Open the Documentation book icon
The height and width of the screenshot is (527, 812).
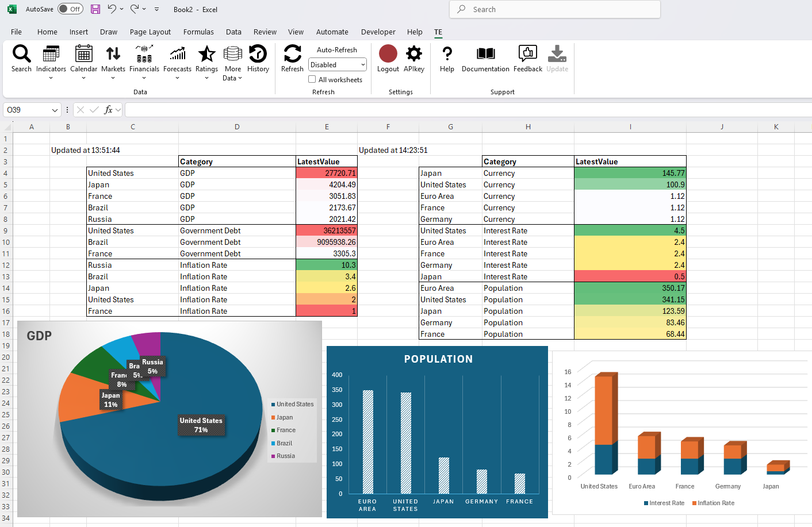485,54
